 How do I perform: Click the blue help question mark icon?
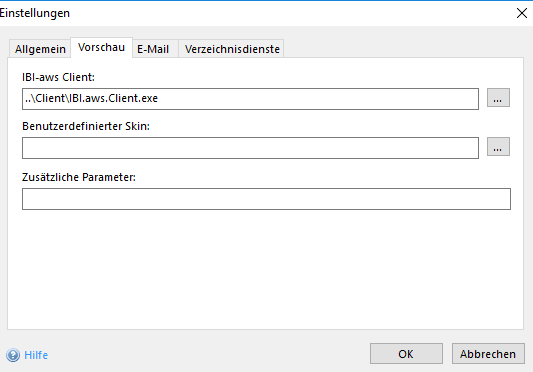click(13, 355)
